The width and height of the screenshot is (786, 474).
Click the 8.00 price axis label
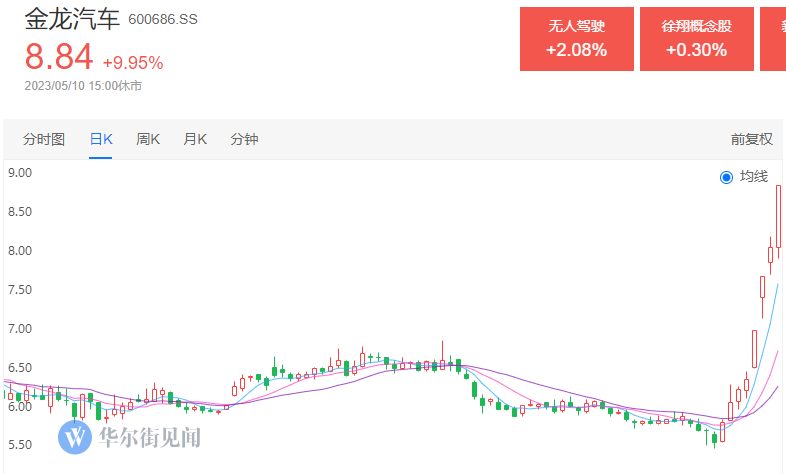(20, 251)
